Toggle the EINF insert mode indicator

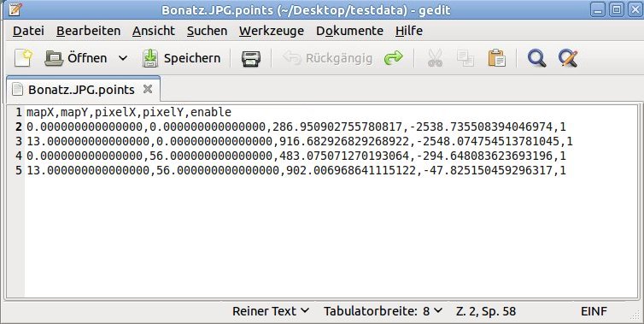click(x=594, y=311)
